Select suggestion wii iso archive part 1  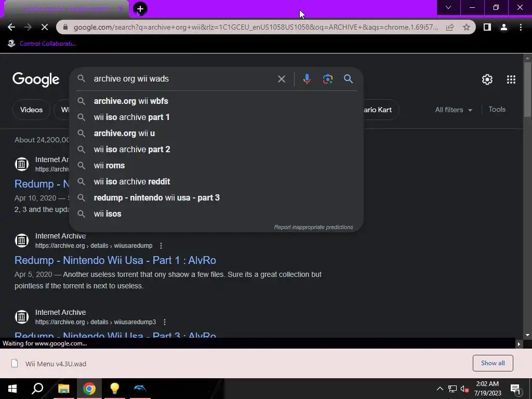(216, 117)
